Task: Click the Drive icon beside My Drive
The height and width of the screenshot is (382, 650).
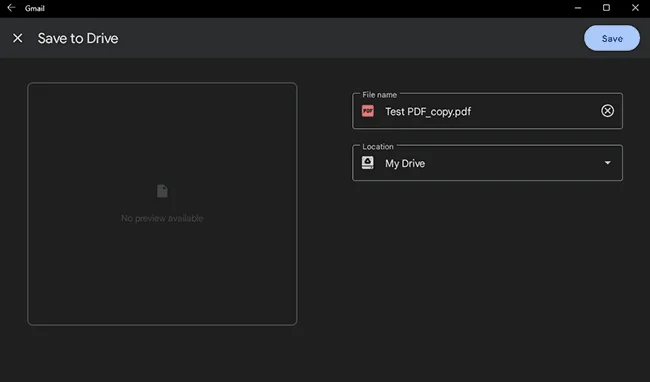Action: pos(368,163)
